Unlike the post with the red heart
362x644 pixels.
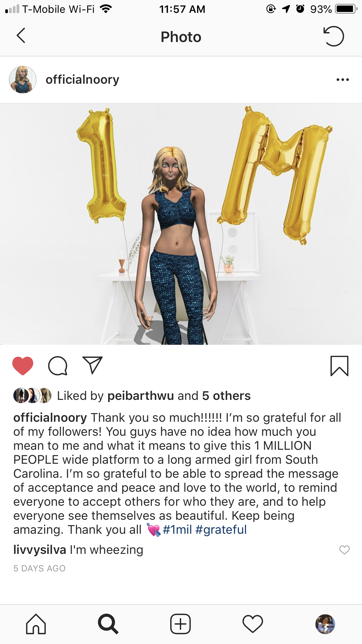point(23,366)
